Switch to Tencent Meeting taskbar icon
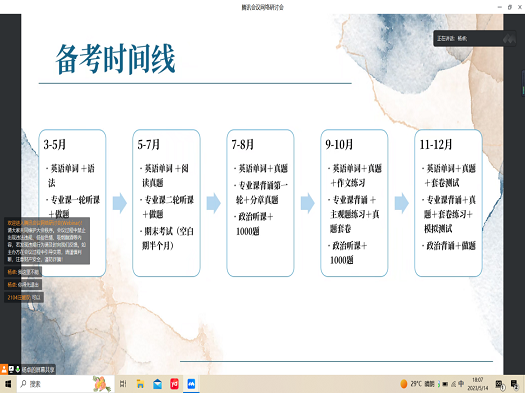 click(x=191, y=384)
